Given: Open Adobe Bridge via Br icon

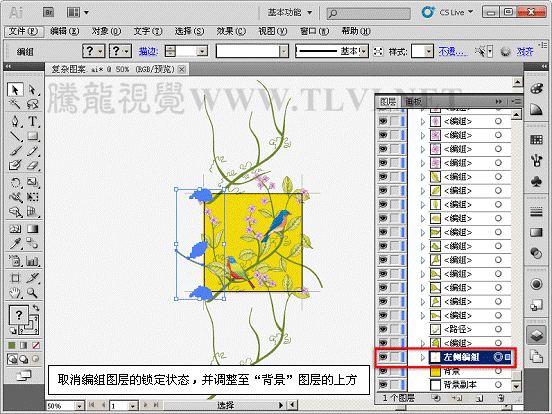Looking at the screenshot, I should coord(49,12).
